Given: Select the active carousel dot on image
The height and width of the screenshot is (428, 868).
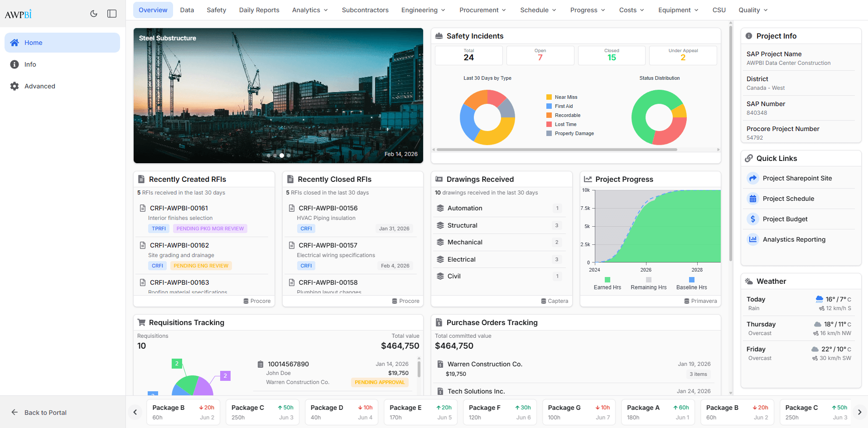Looking at the screenshot, I should 282,155.
